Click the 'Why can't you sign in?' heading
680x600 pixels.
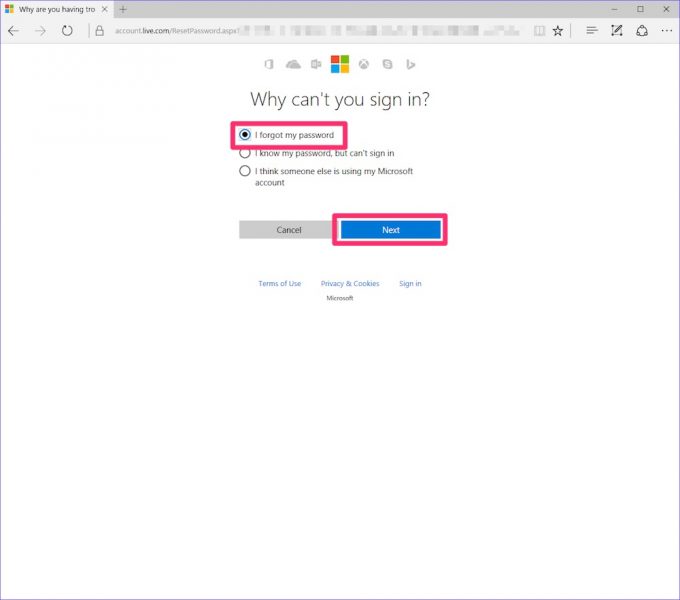point(340,99)
